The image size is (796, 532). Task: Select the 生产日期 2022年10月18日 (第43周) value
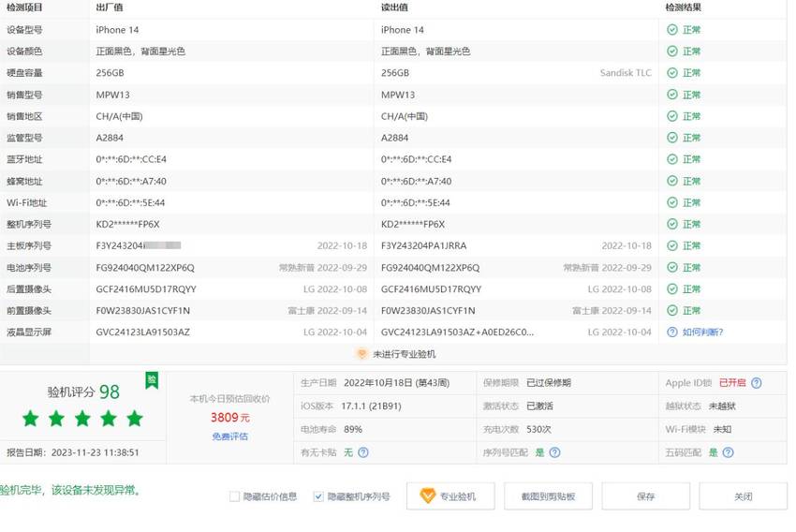(396, 383)
